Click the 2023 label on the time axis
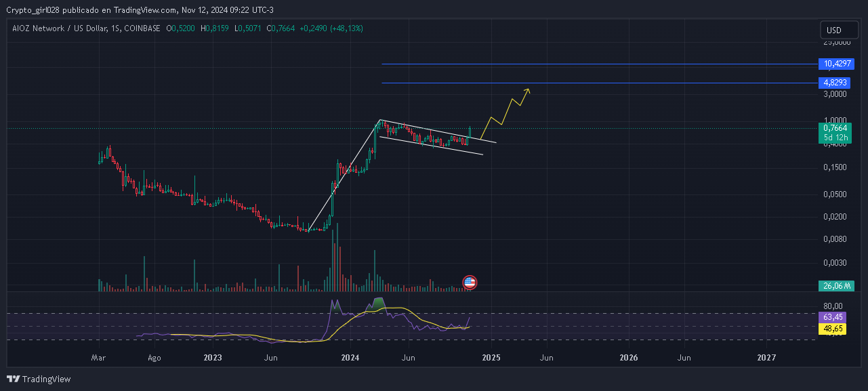This screenshot has height=391, width=868. click(x=213, y=356)
